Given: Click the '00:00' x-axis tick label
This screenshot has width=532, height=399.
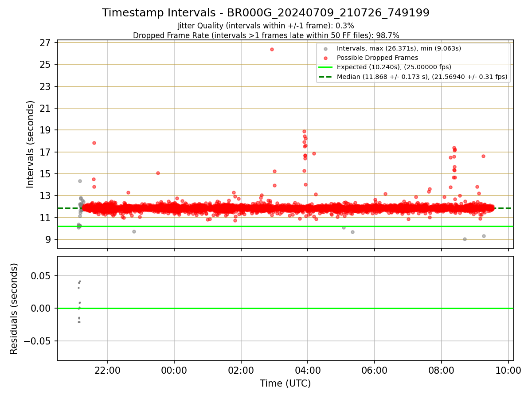Looking at the screenshot, I should tap(174, 370).
